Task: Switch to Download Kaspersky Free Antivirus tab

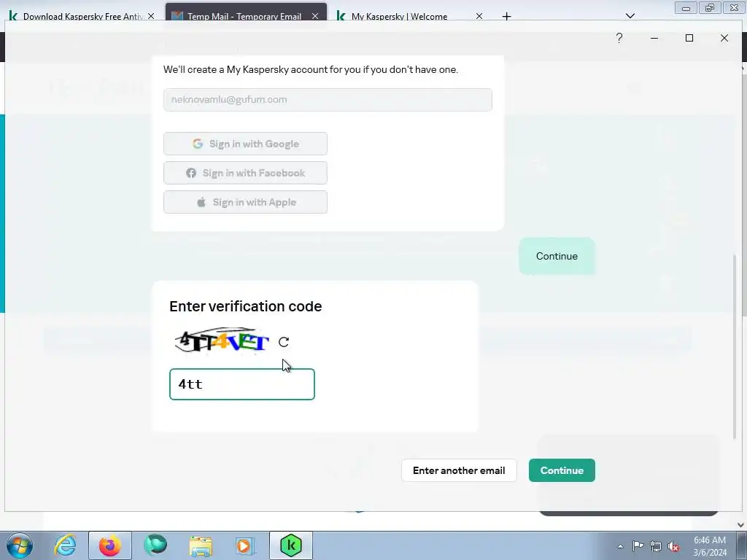Action: pos(82,16)
